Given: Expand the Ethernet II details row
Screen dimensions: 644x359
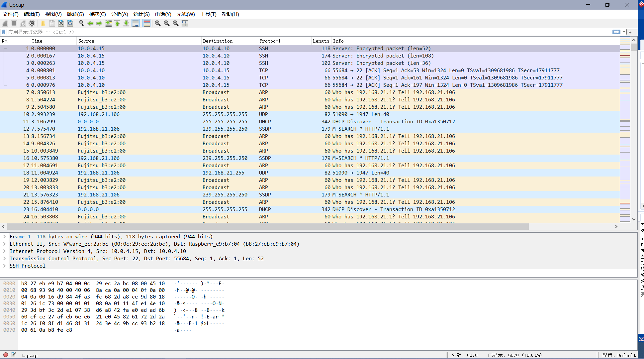Looking at the screenshot, I should click(x=4, y=244).
